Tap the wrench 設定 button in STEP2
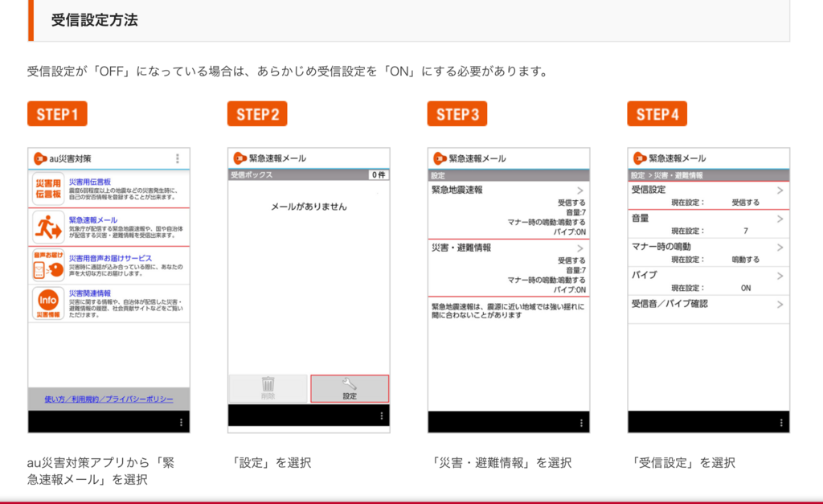The width and height of the screenshot is (823, 504). [350, 388]
